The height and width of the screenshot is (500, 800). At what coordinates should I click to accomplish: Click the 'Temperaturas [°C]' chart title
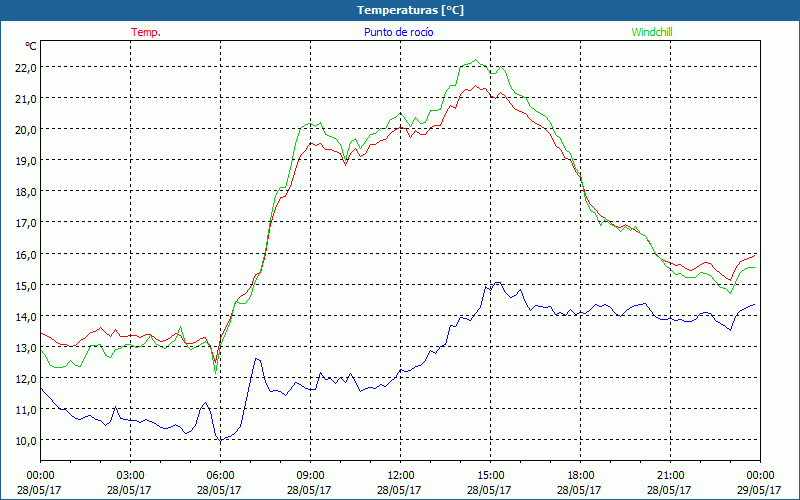410,10
